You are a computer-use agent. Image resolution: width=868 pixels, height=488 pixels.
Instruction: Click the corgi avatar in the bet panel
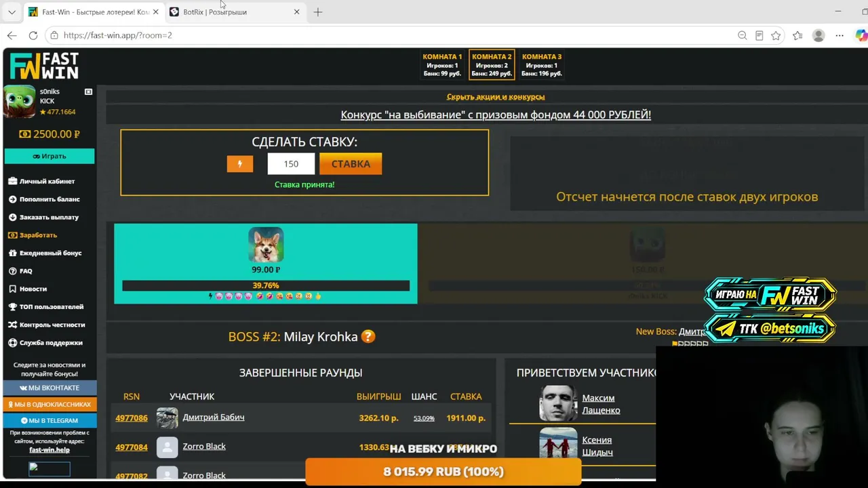click(x=266, y=245)
